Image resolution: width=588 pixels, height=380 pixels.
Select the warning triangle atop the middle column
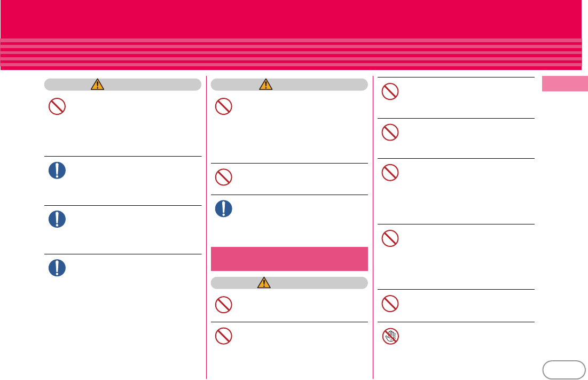[x=265, y=84]
